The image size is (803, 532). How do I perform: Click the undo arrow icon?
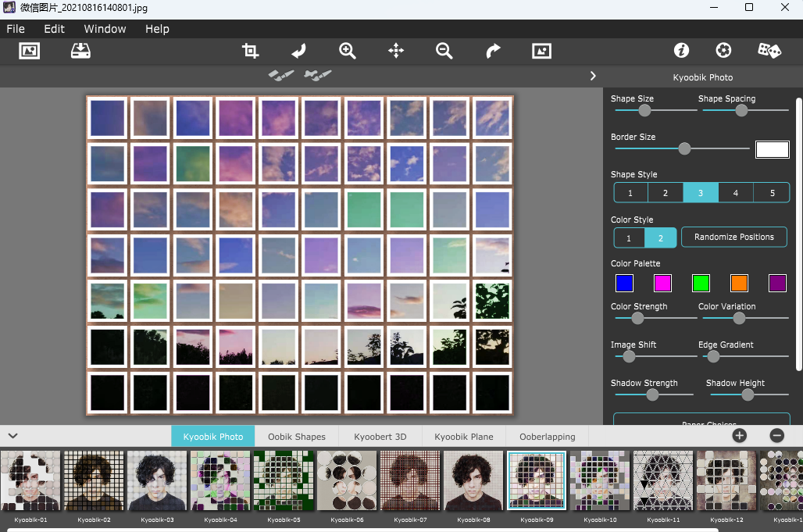298,51
